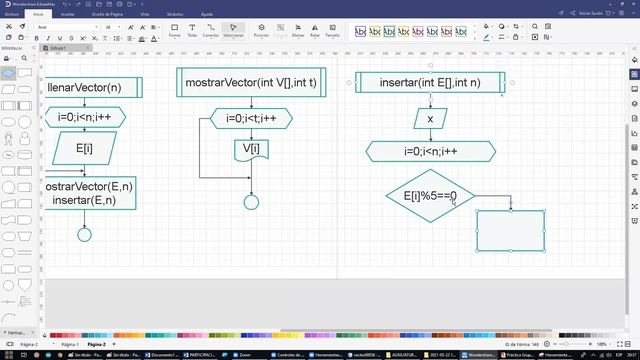Pick the person figure shape in library
The width and height of the screenshot is (640, 360).
tap(8, 138)
